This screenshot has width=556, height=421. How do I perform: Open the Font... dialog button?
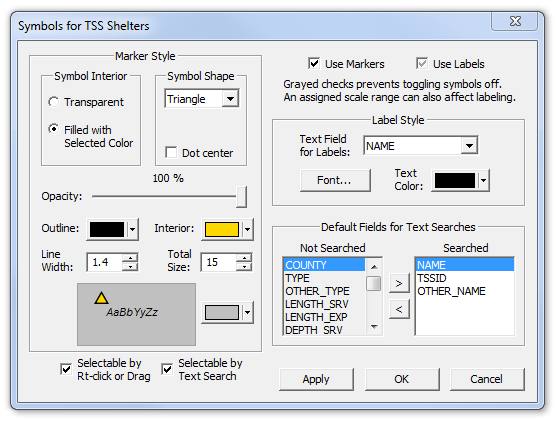pyautogui.click(x=335, y=180)
